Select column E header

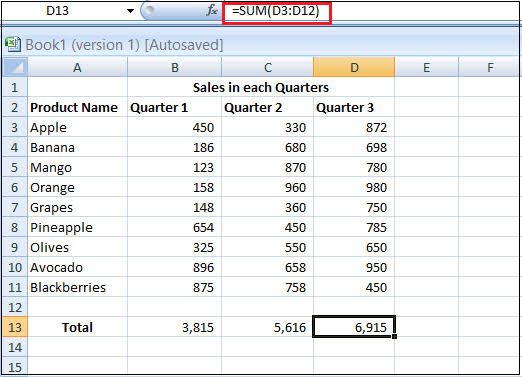[x=426, y=67]
